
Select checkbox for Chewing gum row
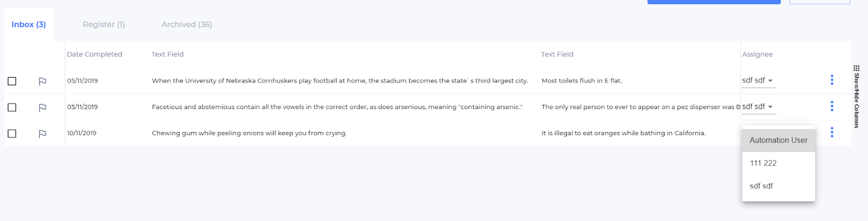click(x=12, y=134)
